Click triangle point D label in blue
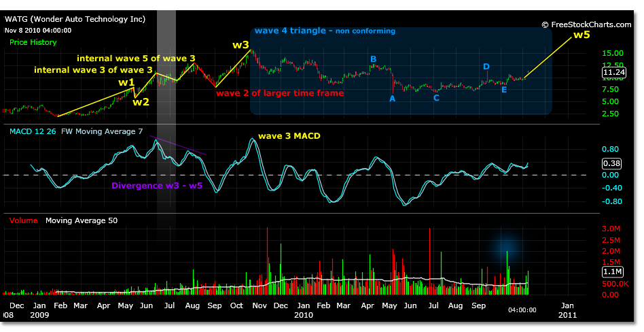 pyautogui.click(x=486, y=67)
